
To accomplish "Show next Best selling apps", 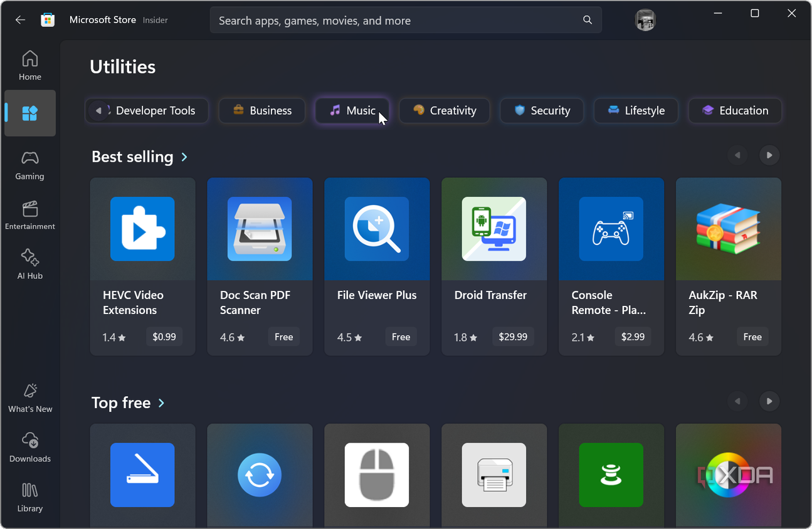I will coord(769,155).
